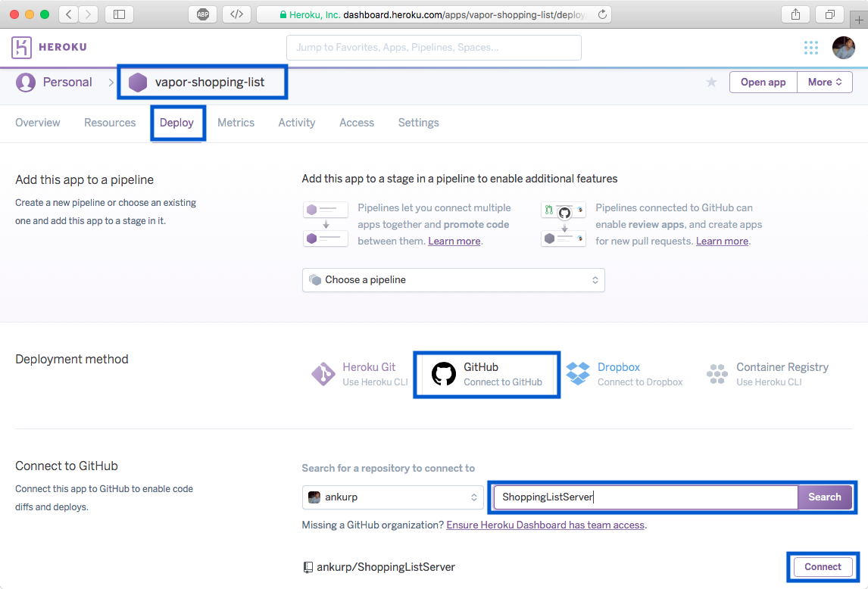Screen dimensions: 868x589
Task: Click the repository book icon
Action: (x=308, y=567)
